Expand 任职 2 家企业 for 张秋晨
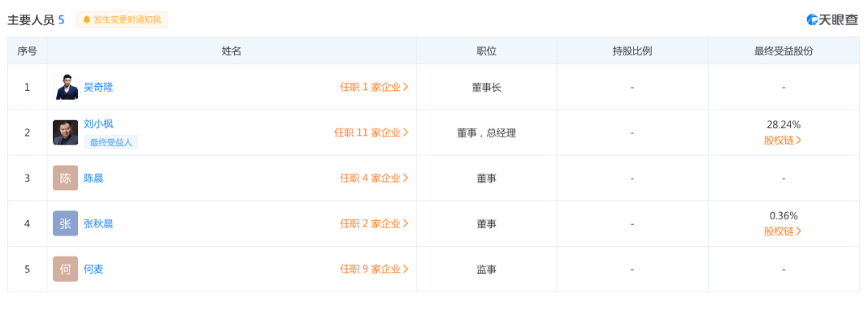This screenshot has width=868, height=315. tap(375, 223)
